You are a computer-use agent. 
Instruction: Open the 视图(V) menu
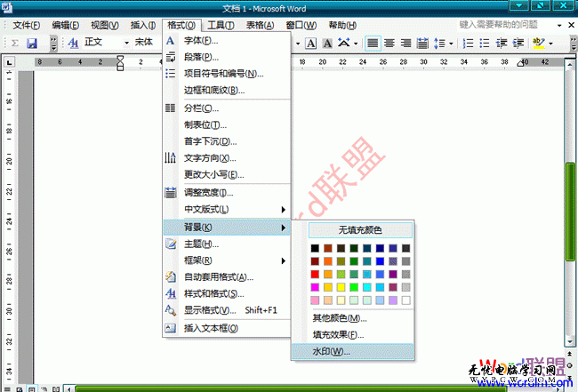105,25
